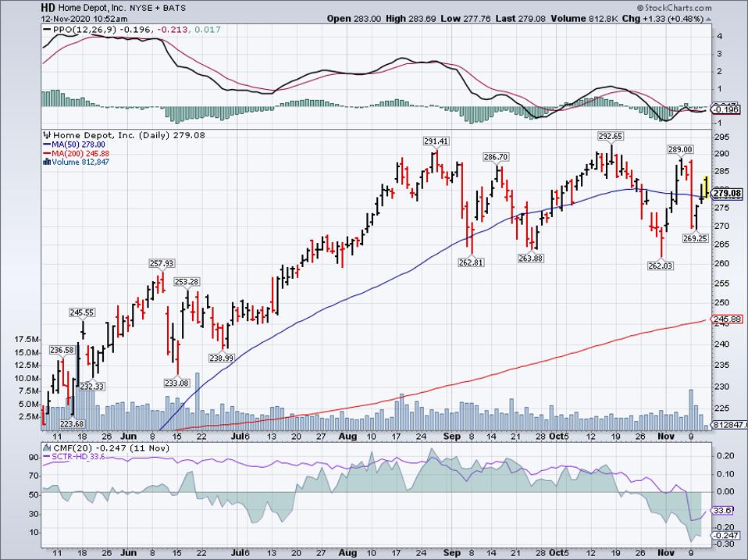Click the yellow highlighted latest price bar
Viewport: 748px width, 560px height.
tap(706, 187)
